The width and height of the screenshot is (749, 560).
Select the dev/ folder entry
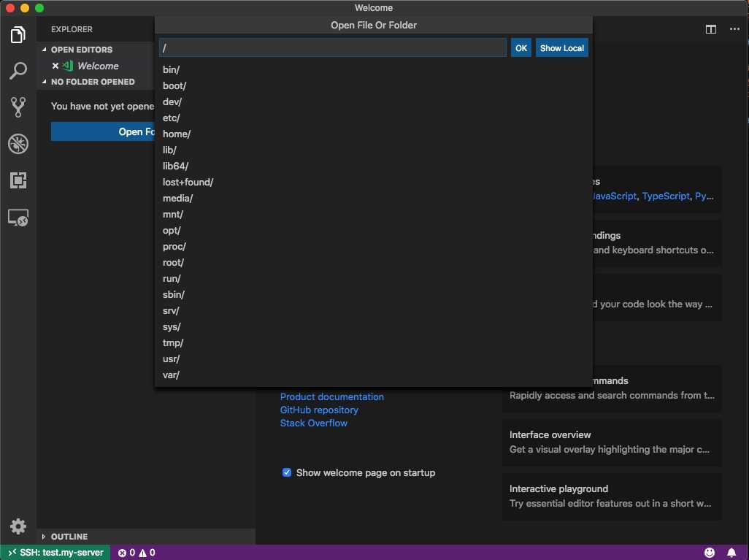(374, 101)
